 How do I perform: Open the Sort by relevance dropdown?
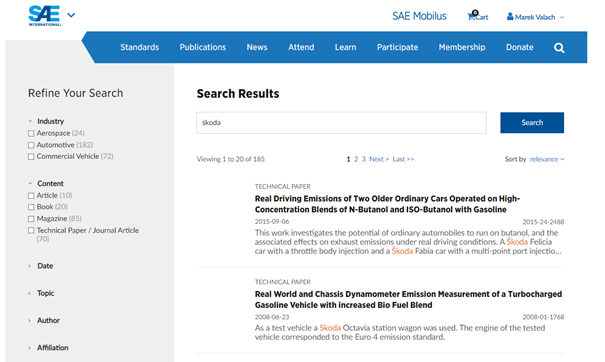(x=547, y=159)
